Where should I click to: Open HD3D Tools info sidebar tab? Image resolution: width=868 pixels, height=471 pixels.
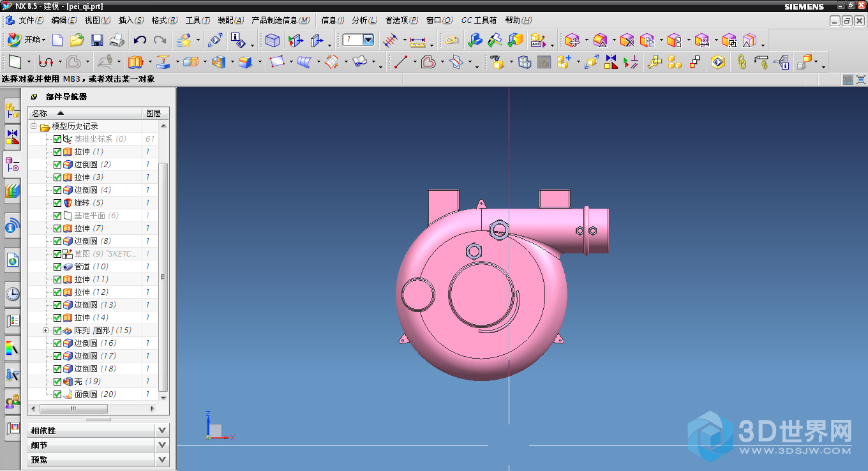tap(12, 225)
